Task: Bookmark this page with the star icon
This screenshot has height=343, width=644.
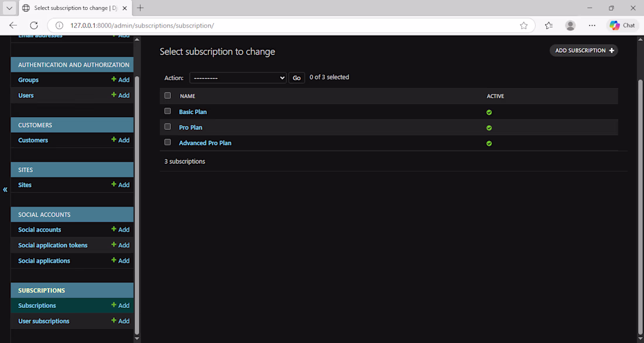Action: coord(523,26)
